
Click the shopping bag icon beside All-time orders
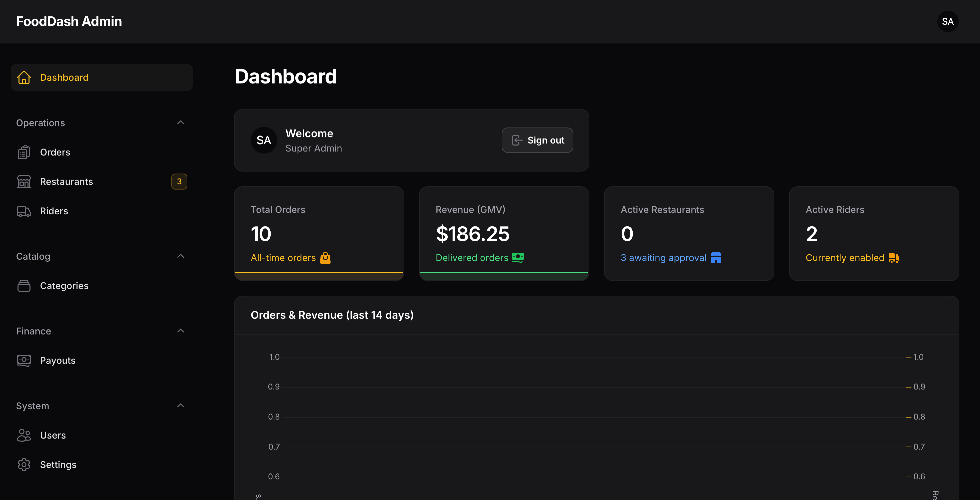click(325, 258)
